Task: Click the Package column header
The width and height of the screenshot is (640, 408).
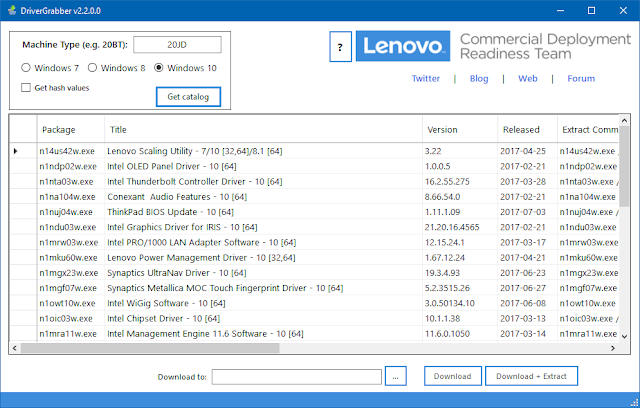Action: click(x=71, y=129)
